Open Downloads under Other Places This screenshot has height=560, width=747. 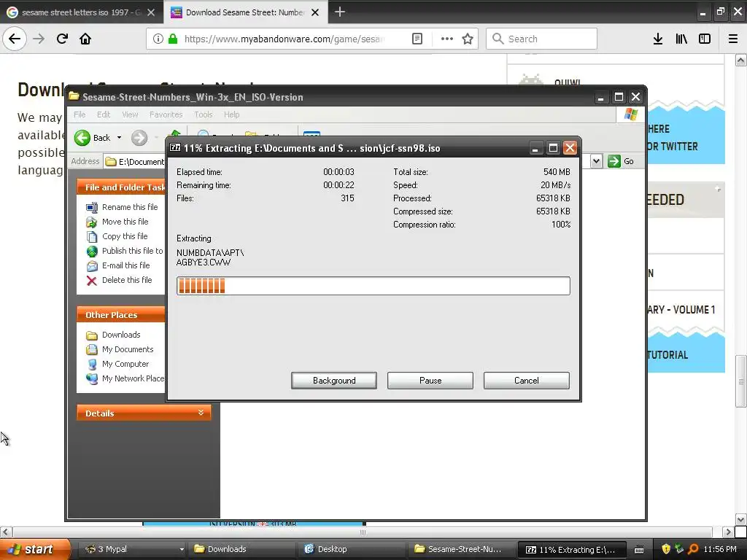[x=113, y=335]
